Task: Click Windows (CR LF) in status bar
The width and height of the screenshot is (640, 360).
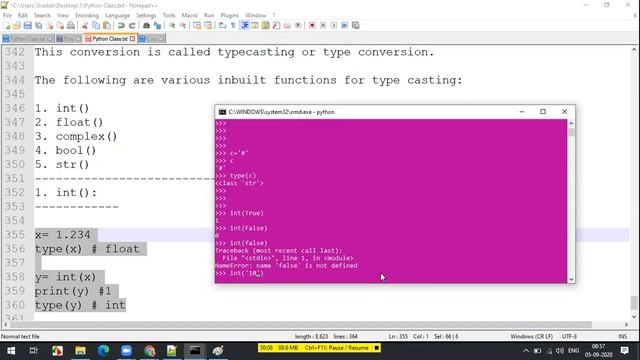Action: [x=531, y=336]
